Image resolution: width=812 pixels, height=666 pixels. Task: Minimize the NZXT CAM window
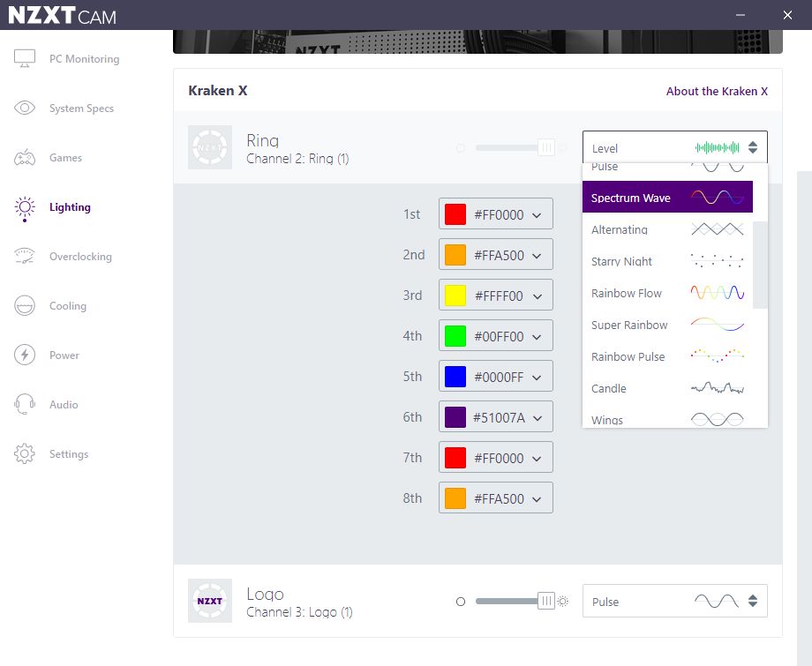[741, 15]
